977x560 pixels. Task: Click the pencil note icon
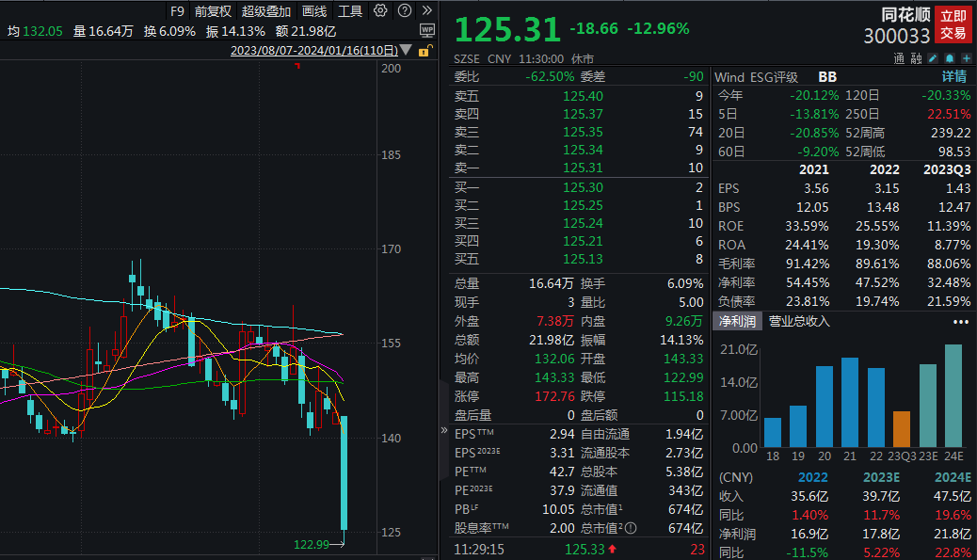(x=933, y=58)
